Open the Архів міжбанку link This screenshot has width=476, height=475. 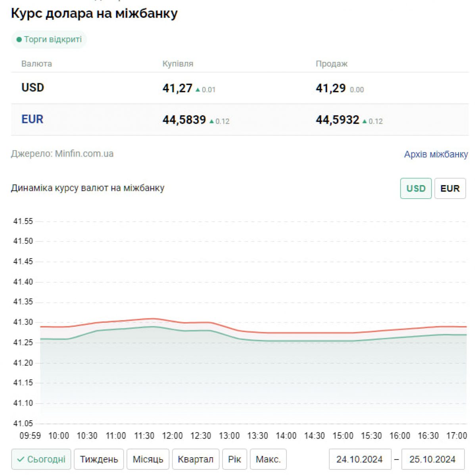tap(436, 154)
